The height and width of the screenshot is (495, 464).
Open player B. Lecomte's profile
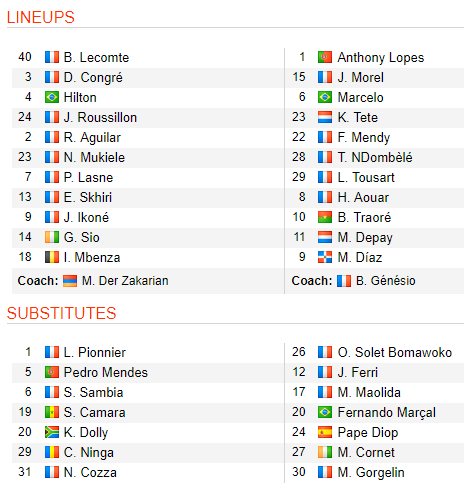pos(96,57)
